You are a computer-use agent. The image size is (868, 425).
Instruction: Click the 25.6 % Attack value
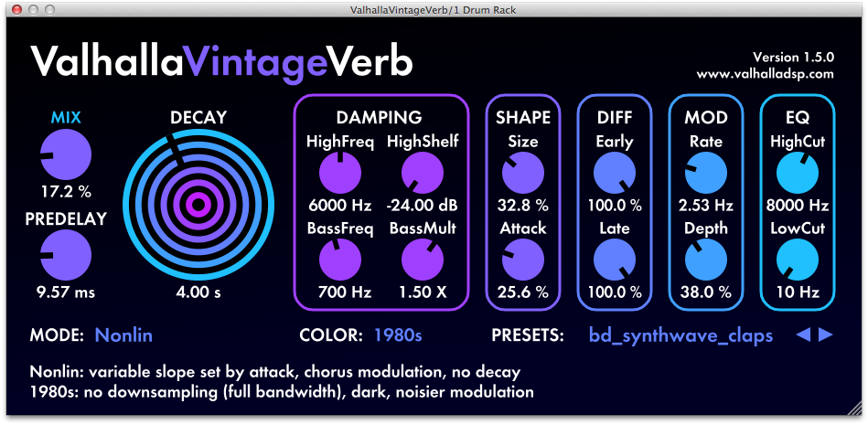[x=523, y=292]
